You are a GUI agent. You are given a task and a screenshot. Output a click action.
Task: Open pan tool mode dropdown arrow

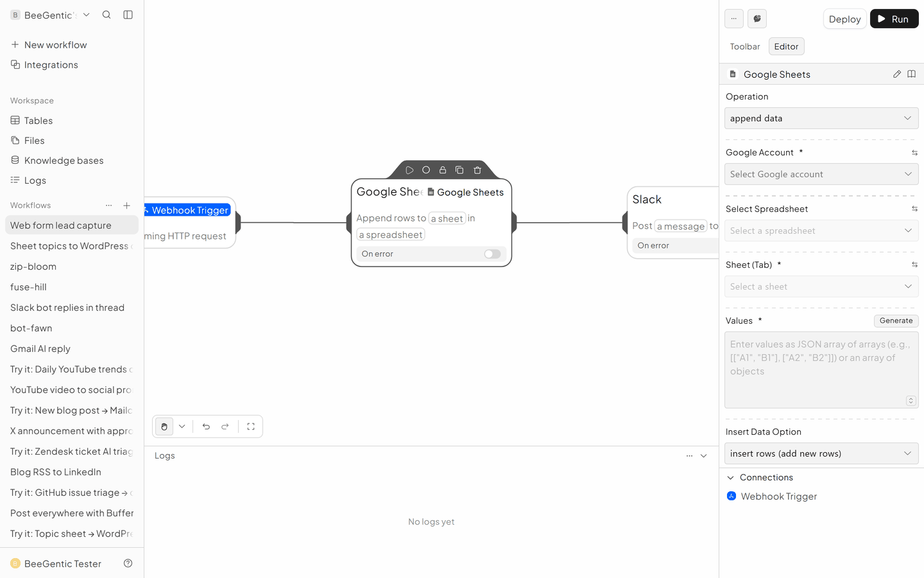click(182, 426)
